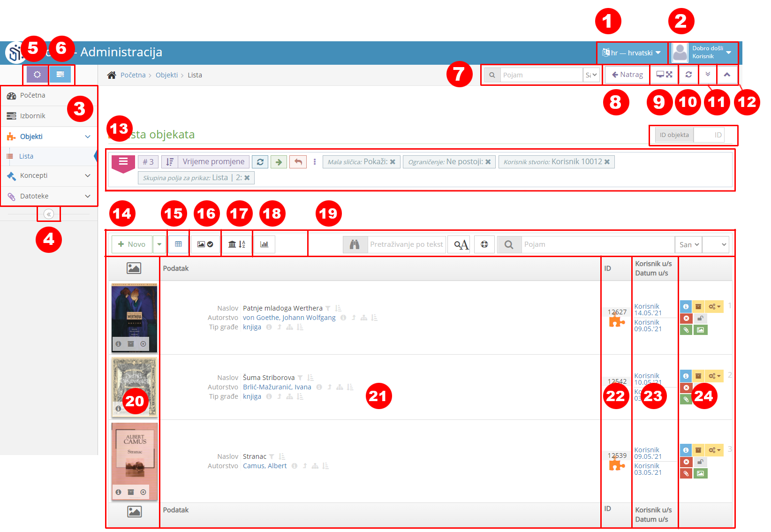Open fullscreen display mode
The width and height of the screenshot is (771, 532).
pyautogui.click(x=664, y=75)
